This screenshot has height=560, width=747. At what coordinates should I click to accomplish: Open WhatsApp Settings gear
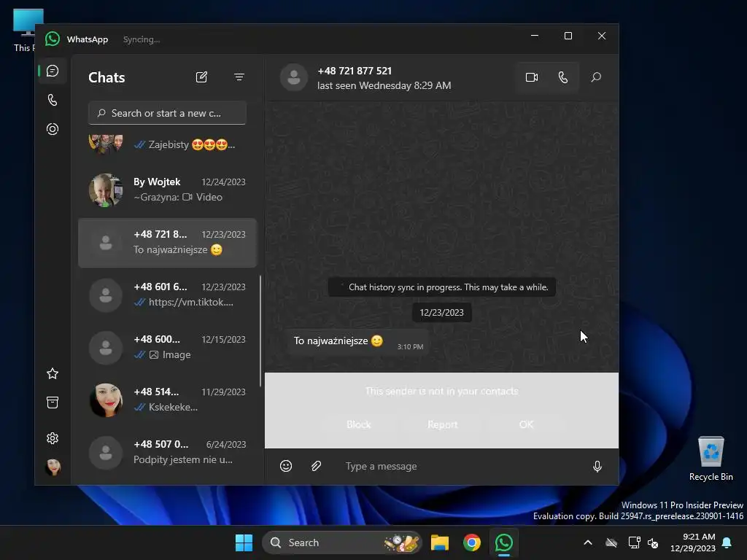(53, 438)
